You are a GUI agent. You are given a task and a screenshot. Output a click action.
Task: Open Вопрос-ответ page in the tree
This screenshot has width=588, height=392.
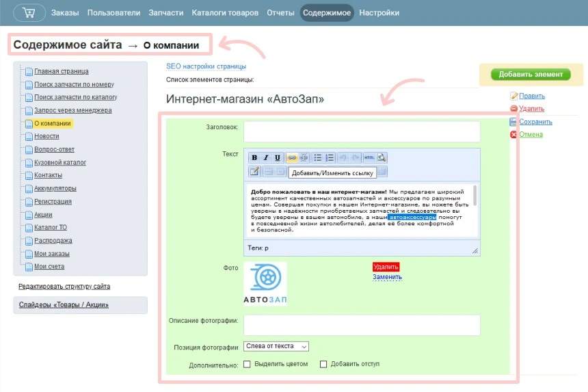pyautogui.click(x=55, y=149)
